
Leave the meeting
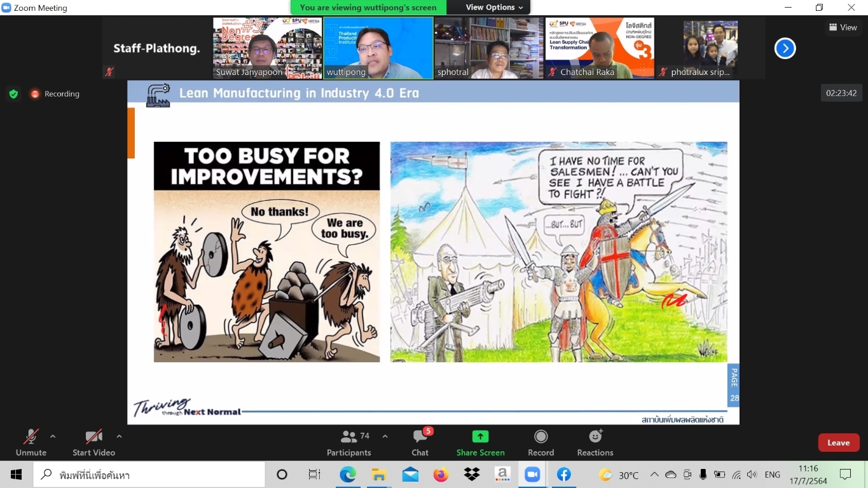pos(838,443)
